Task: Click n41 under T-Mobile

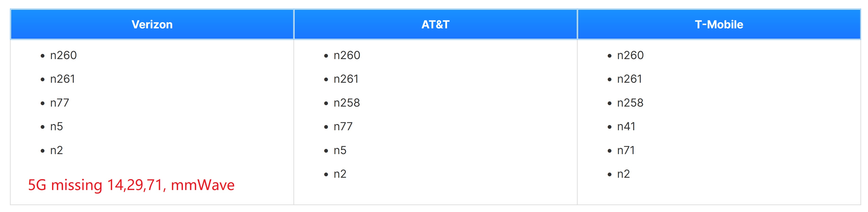Action: tap(626, 126)
